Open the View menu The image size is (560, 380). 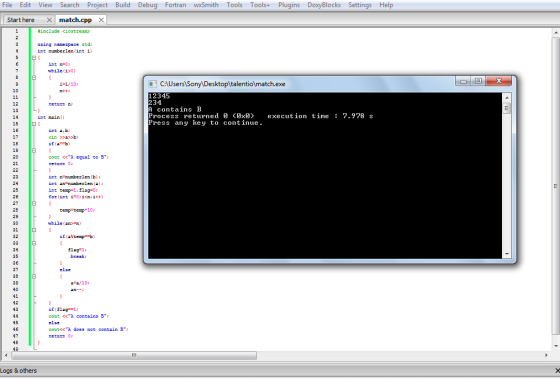tap(45, 5)
